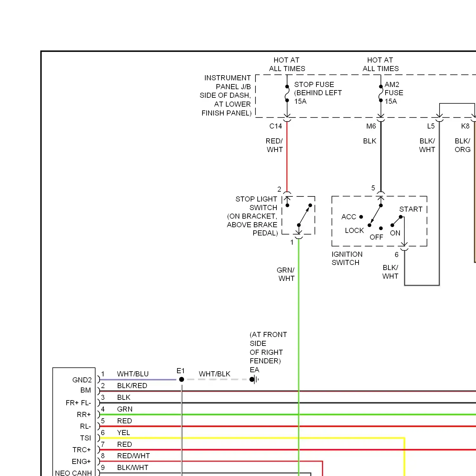Click the E1 splice junction dot
The height and width of the screenshot is (476, 476).
pyautogui.click(x=182, y=380)
